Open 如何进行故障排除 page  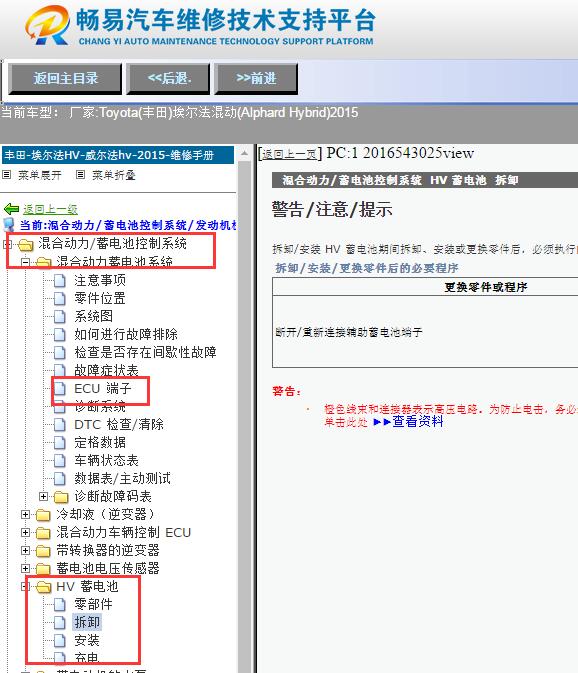point(126,334)
